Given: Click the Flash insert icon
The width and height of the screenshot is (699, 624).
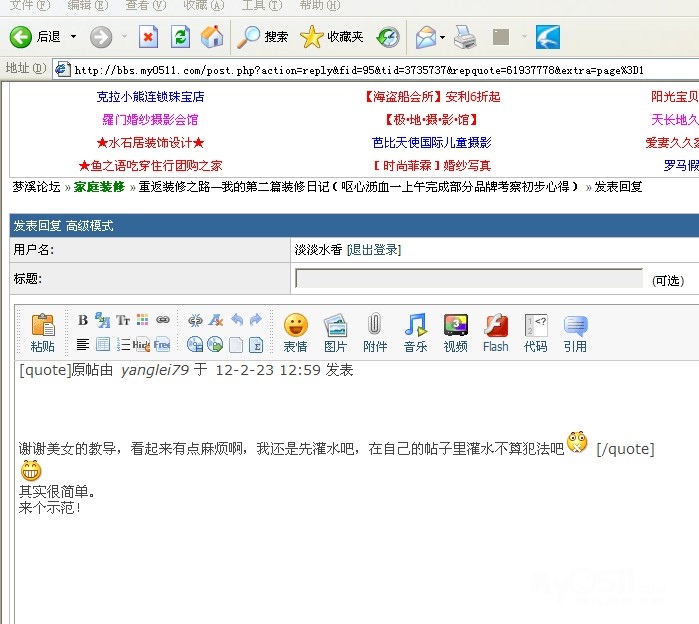Looking at the screenshot, I should (x=495, y=331).
